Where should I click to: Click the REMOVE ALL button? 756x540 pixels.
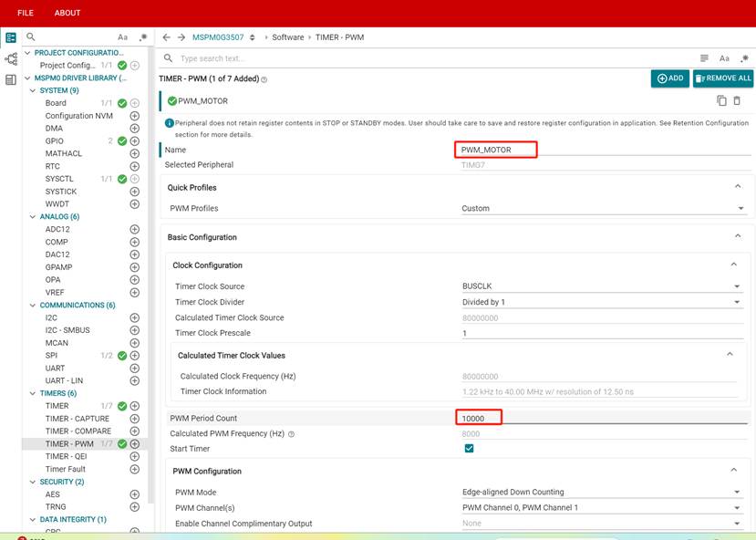click(x=723, y=78)
